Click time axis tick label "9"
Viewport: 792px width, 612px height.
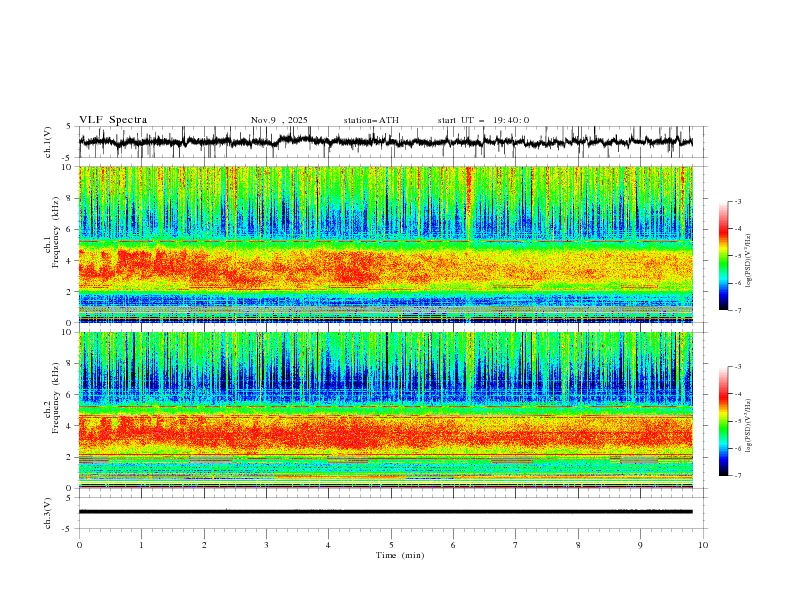(640, 545)
